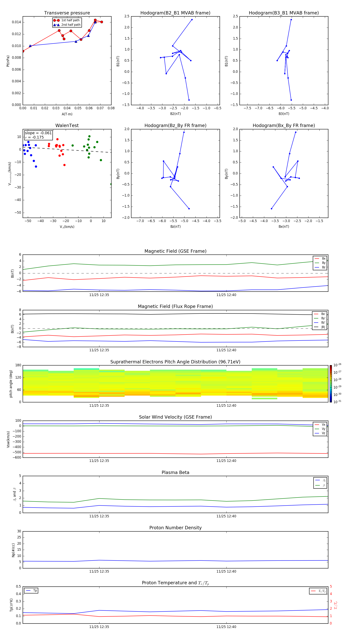The height and width of the screenshot is (644, 351).
Task: Click the Tp legend entry
Action: pyautogui.click(x=31, y=591)
